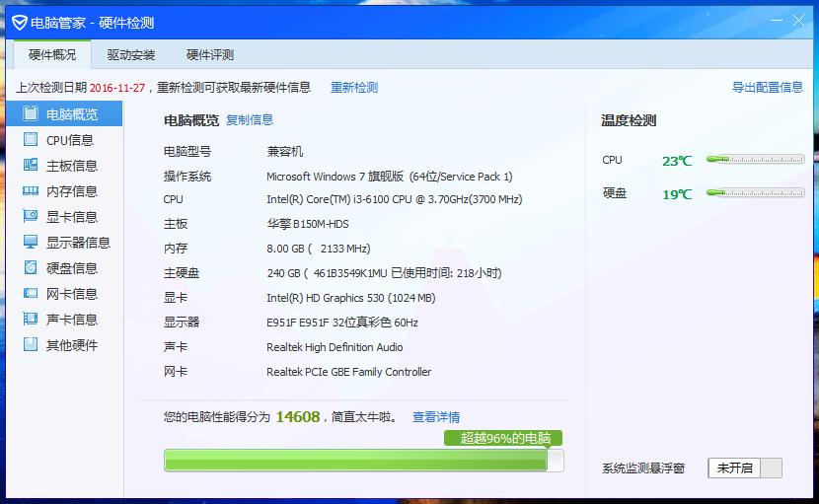Click the 声卡信息 sound card icon

tap(31, 319)
